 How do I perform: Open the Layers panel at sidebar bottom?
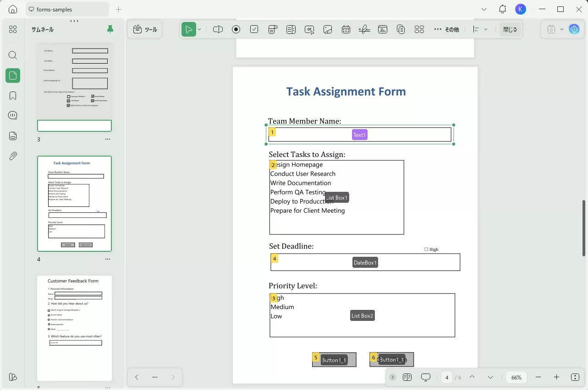click(x=13, y=377)
